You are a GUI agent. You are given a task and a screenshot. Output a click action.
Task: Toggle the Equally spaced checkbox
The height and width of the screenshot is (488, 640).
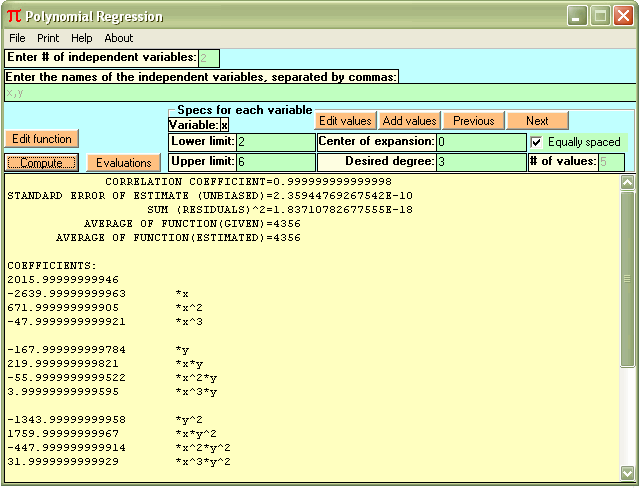[x=537, y=142]
